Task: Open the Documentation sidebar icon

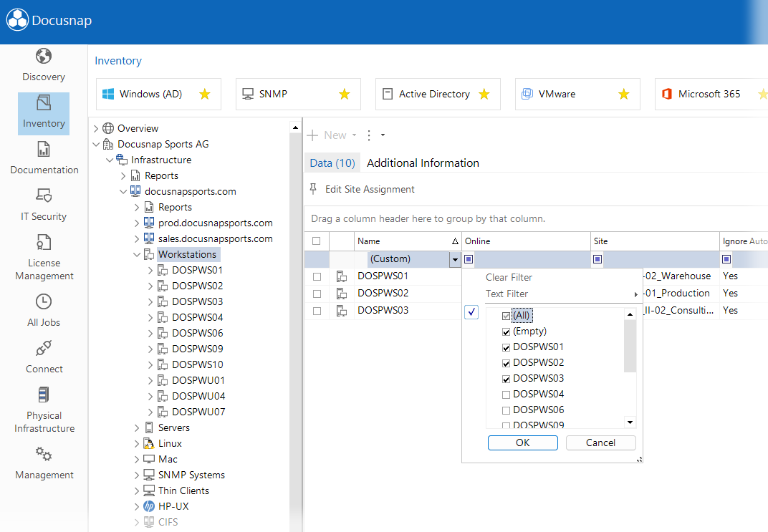Action: click(44, 149)
